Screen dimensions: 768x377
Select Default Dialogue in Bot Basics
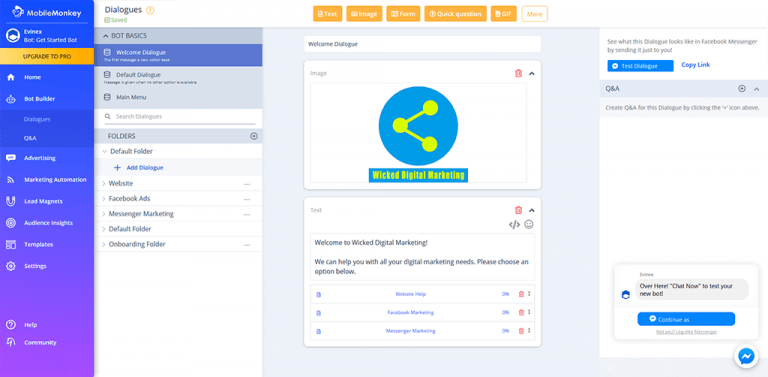178,77
